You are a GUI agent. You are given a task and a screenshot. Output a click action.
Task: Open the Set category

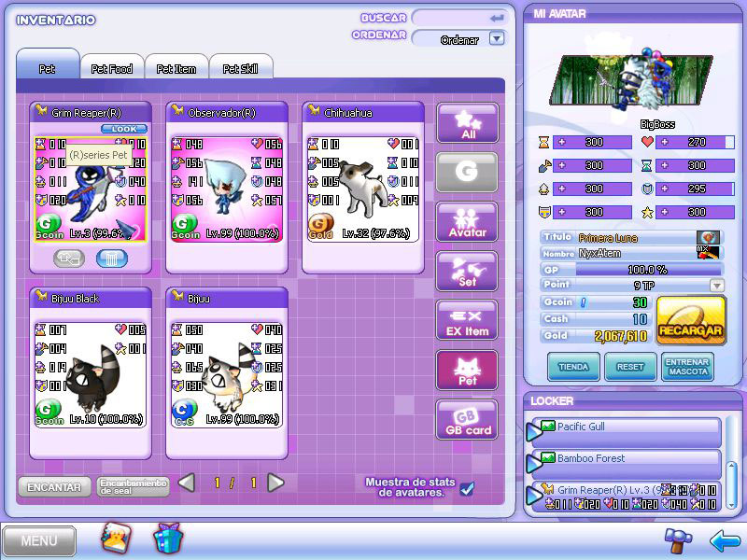click(468, 272)
